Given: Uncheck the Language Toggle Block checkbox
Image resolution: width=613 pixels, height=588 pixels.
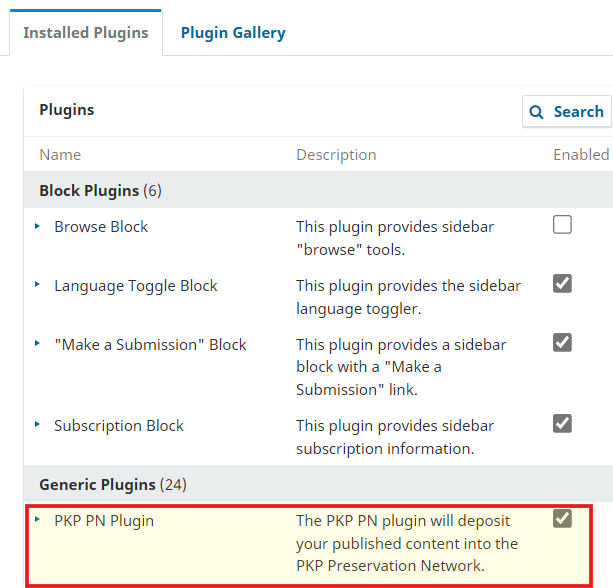Looking at the screenshot, I should (x=563, y=284).
